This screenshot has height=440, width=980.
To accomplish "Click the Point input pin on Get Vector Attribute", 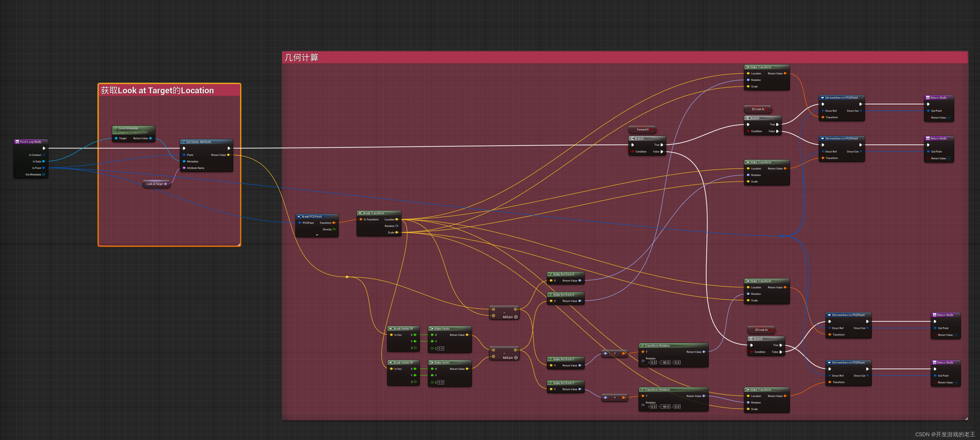I will pos(184,155).
